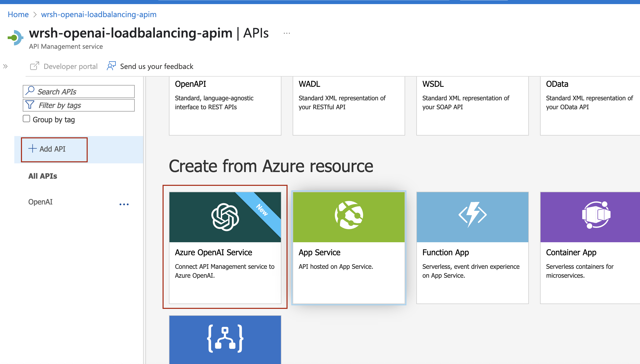Select the Azure OpenAI Service title
This screenshot has height=364, width=640.
213,252
